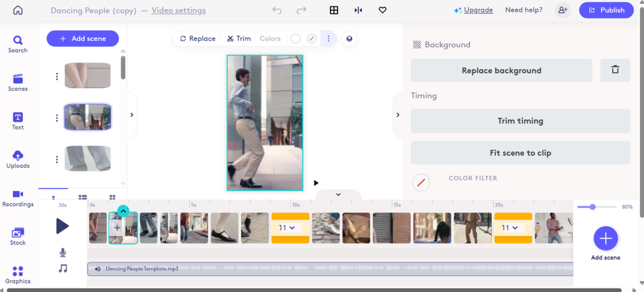Open the Uploads panel

coord(18,159)
